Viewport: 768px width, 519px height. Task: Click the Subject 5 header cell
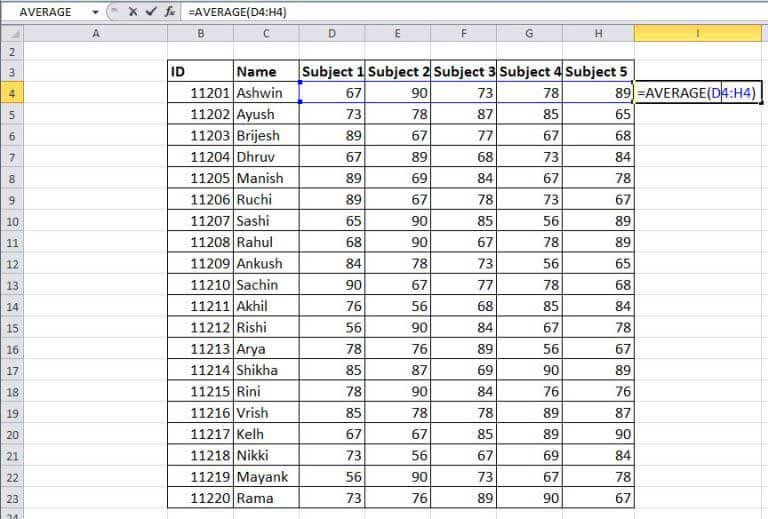click(598, 71)
